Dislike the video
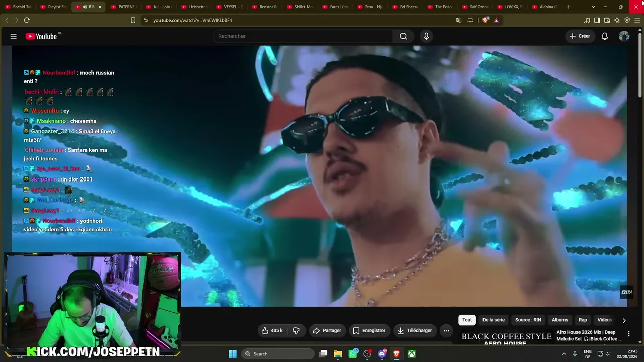 click(x=296, y=331)
